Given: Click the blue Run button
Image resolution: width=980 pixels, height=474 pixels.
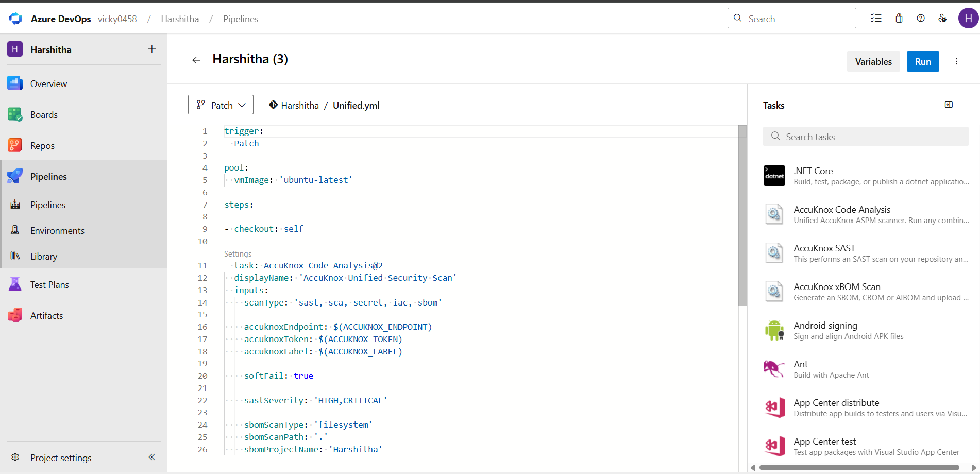Looking at the screenshot, I should pos(923,61).
